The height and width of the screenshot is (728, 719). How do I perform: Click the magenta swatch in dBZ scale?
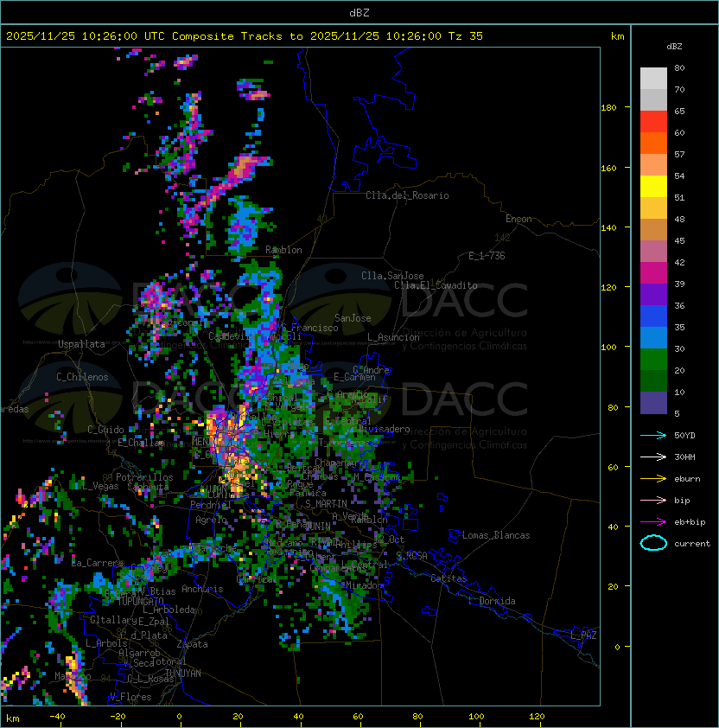pos(653,273)
